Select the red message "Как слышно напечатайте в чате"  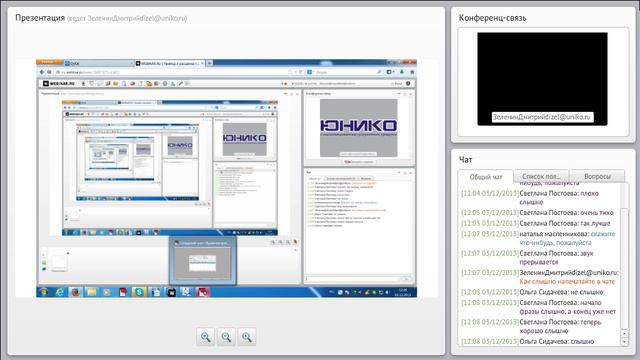567,282
